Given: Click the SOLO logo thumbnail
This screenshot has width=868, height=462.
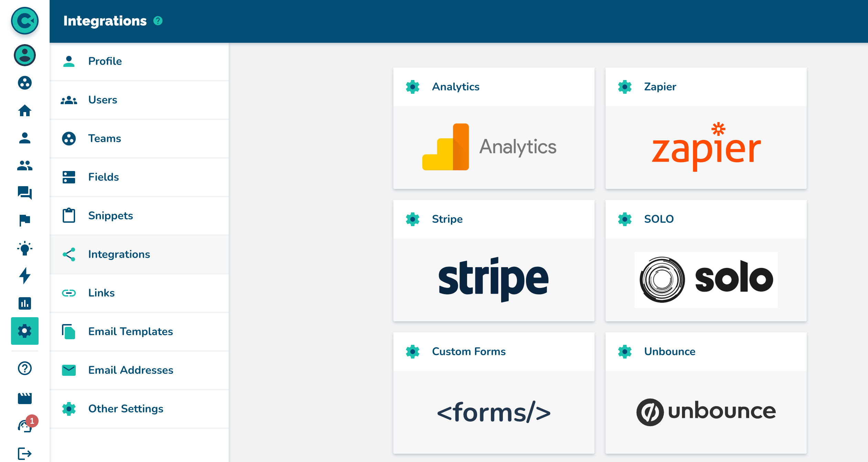Looking at the screenshot, I should pyautogui.click(x=705, y=280).
